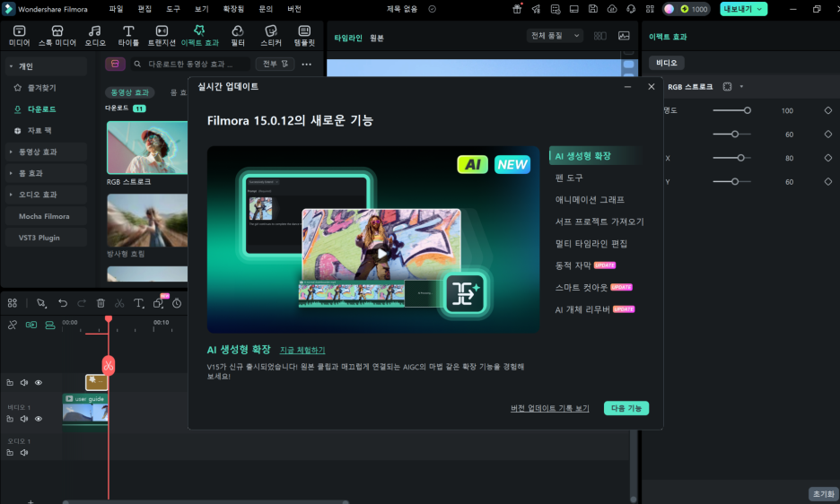Image resolution: width=840 pixels, height=504 pixels.
Task: Click the 초기화 reset button
Action: tap(823, 494)
